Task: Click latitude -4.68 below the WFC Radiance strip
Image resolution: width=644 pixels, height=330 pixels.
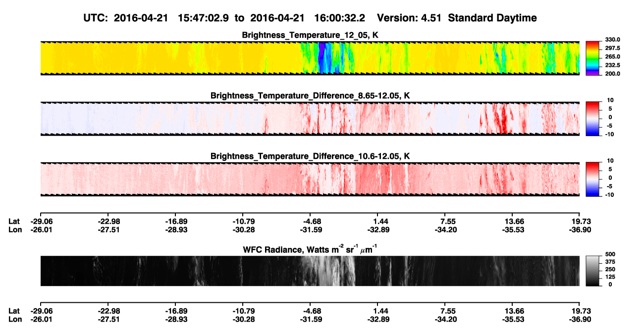Action: (312, 311)
